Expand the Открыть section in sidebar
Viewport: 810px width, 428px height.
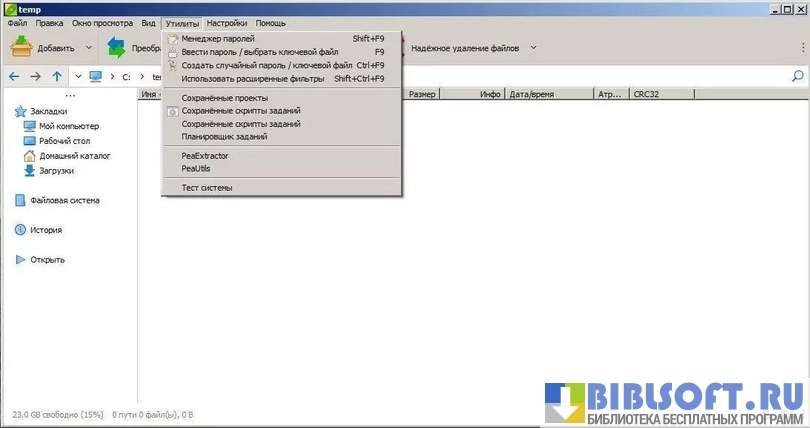pos(47,260)
